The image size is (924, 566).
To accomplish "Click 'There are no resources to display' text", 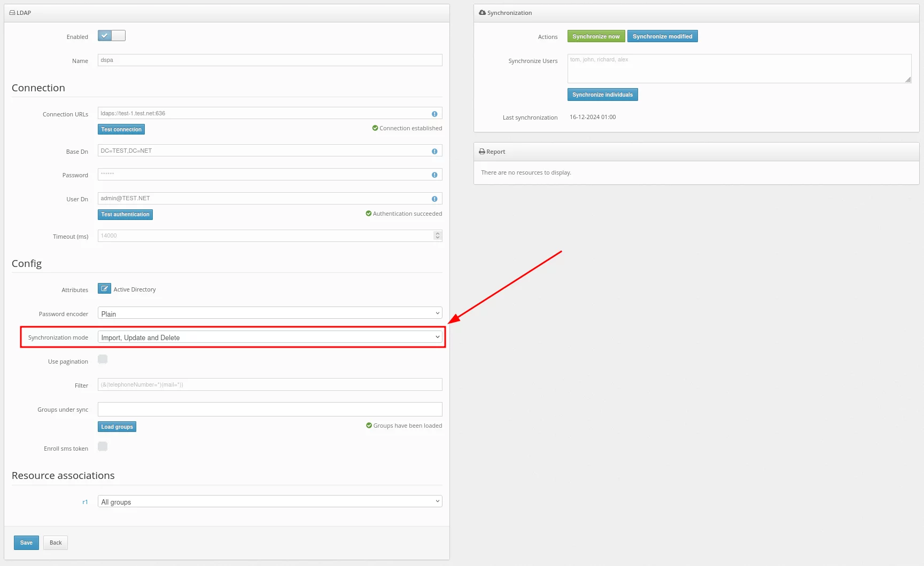I will pos(526,172).
